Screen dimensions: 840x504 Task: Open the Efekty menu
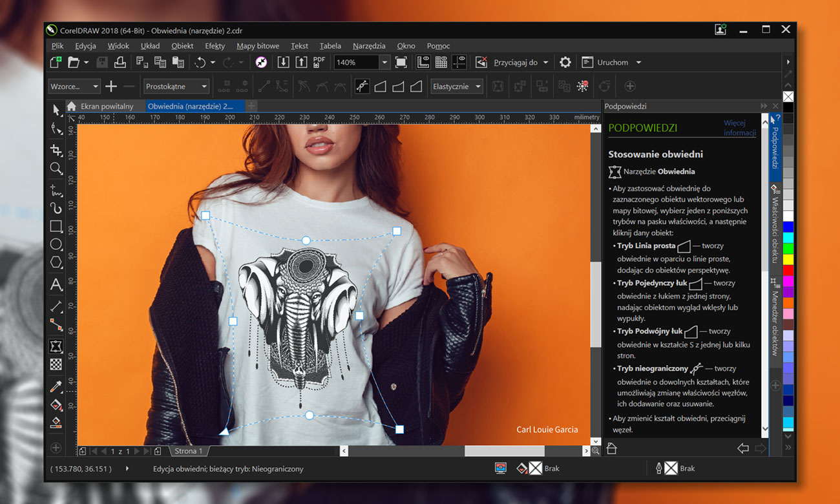215,46
